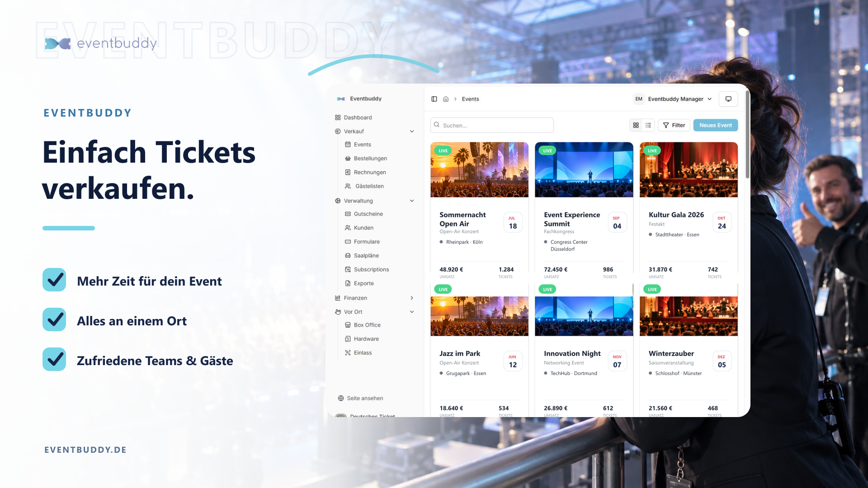This screenshot has height=488, width=868.
Task: Click the Seite ansehen globe icon
Action: 341,398
